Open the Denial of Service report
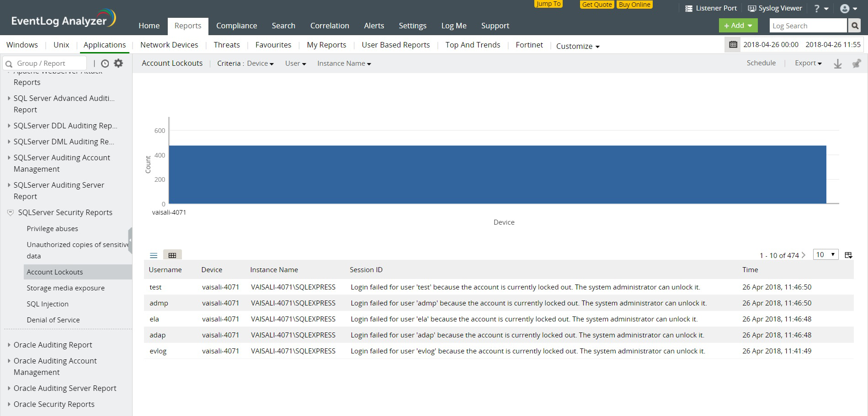 click(x=53, y=320)
